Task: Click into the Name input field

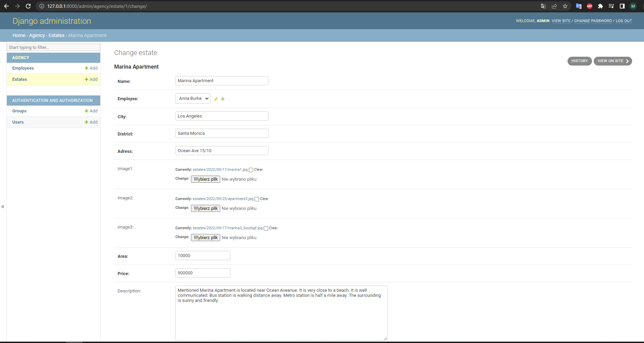Action: click(222, 80)
